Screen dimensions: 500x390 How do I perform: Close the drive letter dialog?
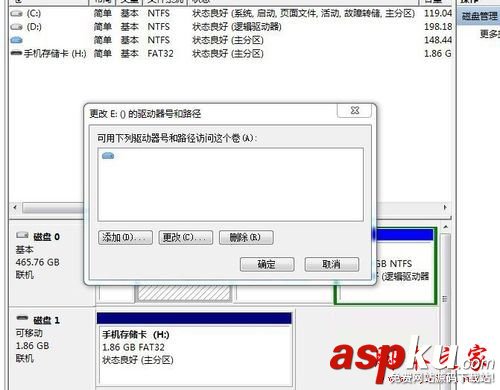[x=355, y=111]
